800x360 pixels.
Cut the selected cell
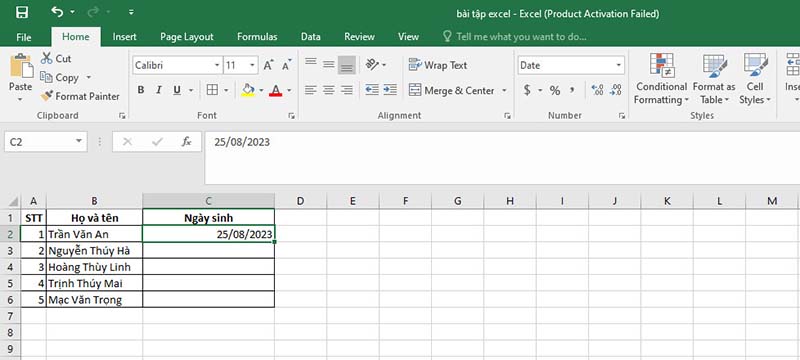56,59
